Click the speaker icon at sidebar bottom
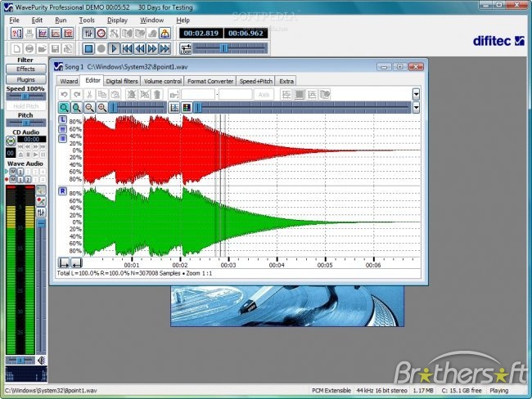The image size is (532, 399). (x=42, y=361)
